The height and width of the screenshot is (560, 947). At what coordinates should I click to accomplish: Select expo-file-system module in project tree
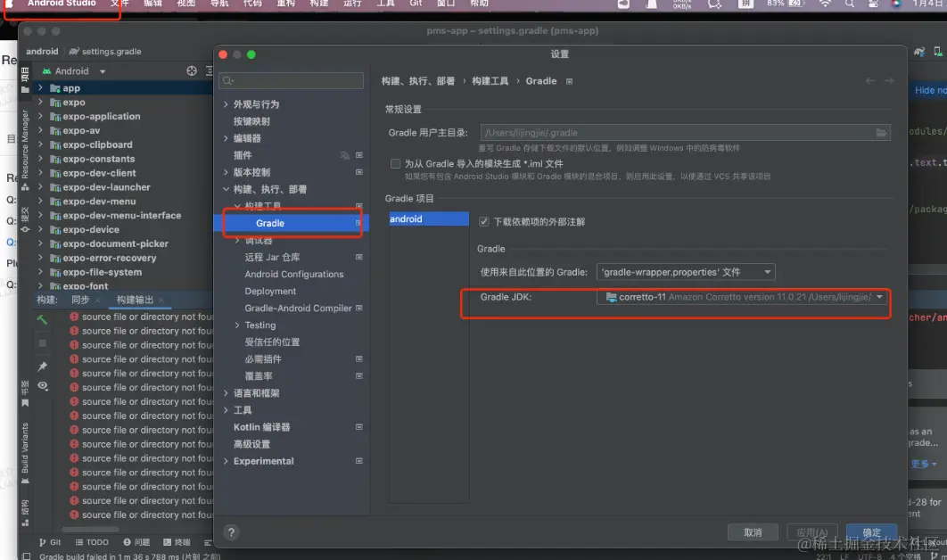pyautogui.click(x=102, y=272)
